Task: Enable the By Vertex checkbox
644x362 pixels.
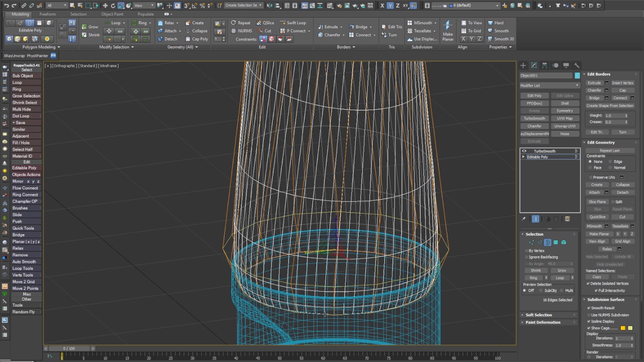Action: tap(526, 250)
